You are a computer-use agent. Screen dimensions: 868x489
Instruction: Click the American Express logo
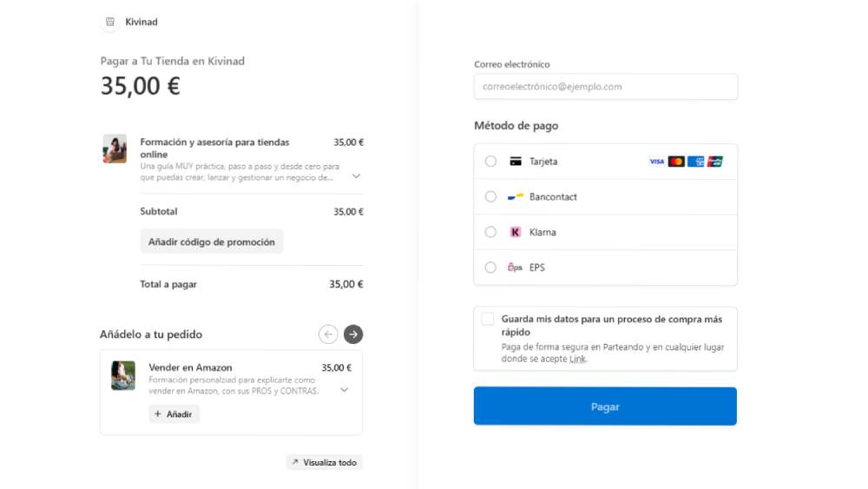pos(695,162)
